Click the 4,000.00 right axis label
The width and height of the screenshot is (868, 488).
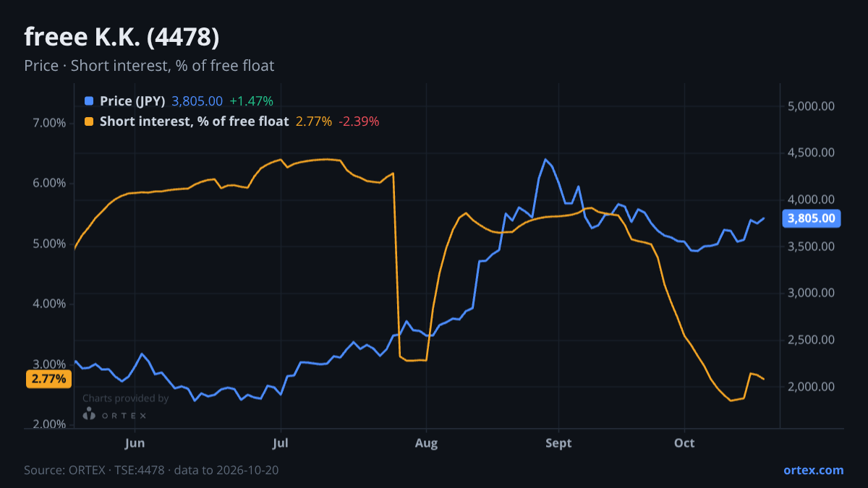(812, 200)
